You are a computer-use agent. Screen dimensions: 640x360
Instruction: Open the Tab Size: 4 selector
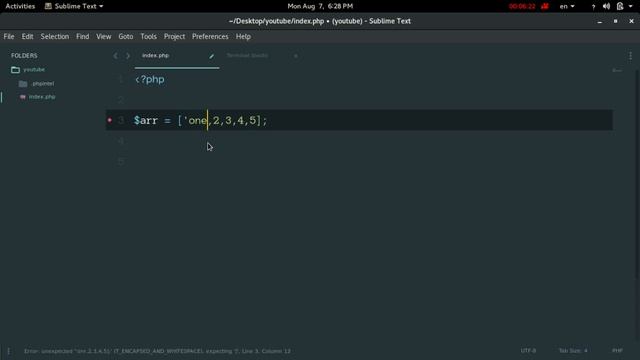click(x=573, y=351)
